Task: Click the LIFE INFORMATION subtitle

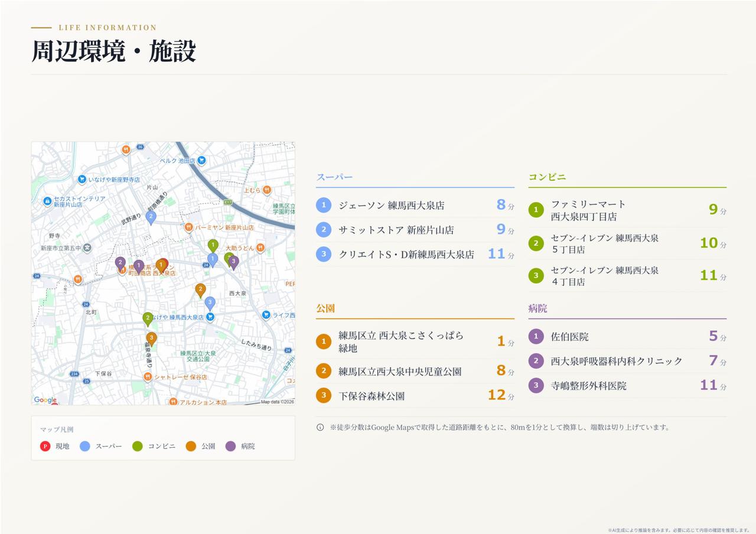Action: (107, 28)
